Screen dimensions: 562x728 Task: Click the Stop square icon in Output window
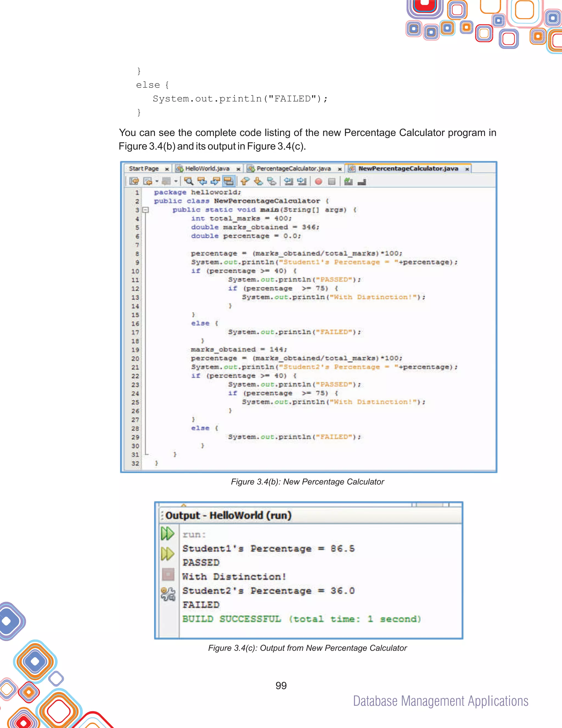point(168,574)
